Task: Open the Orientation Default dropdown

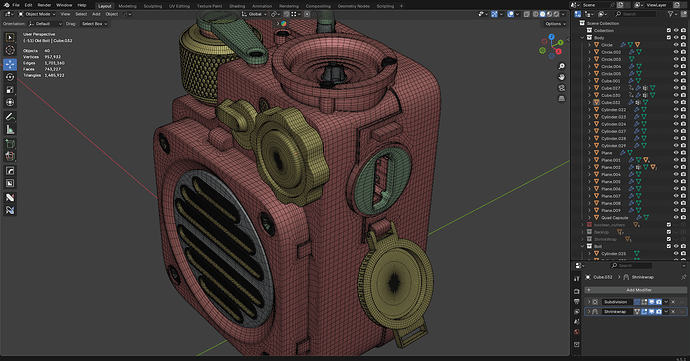Action: (44, 24)
